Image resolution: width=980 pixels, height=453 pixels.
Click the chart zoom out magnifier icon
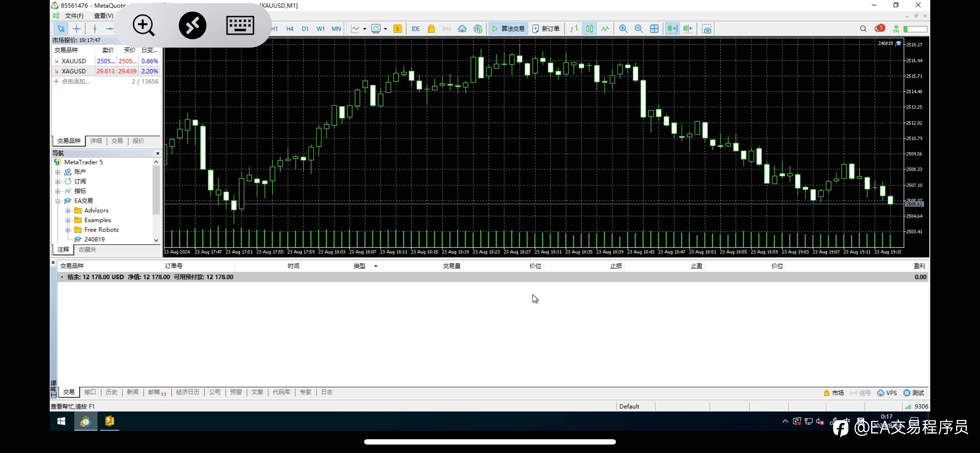(639, 29)
